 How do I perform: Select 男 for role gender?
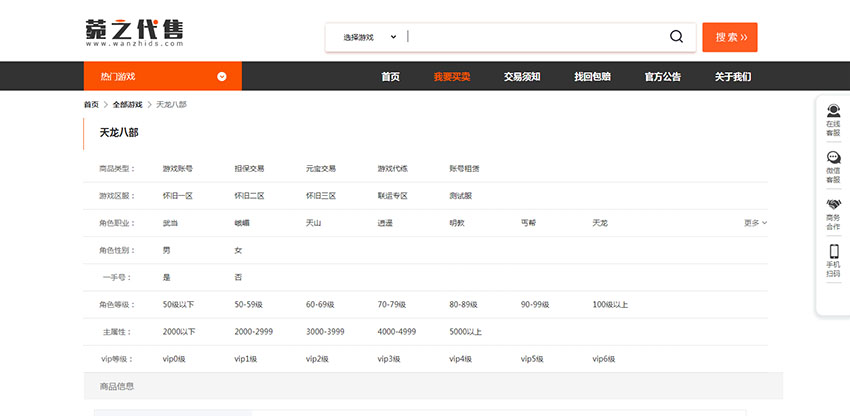click(x=166, y=250)
